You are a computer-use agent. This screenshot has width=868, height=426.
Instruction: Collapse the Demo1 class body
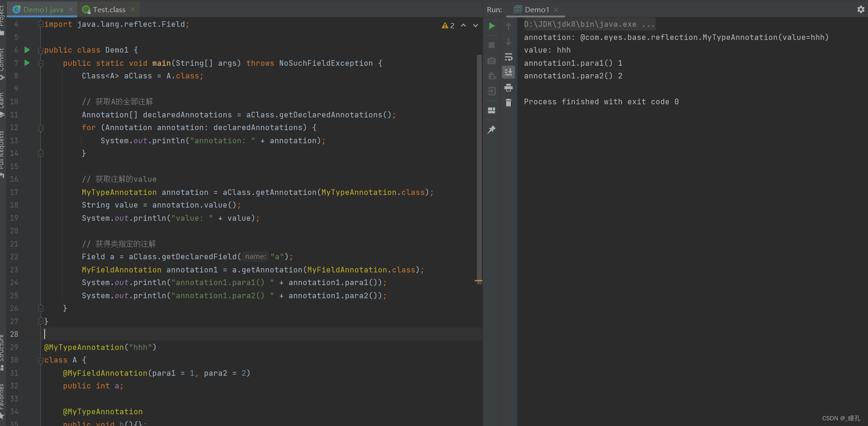click(x=40, y=50)
